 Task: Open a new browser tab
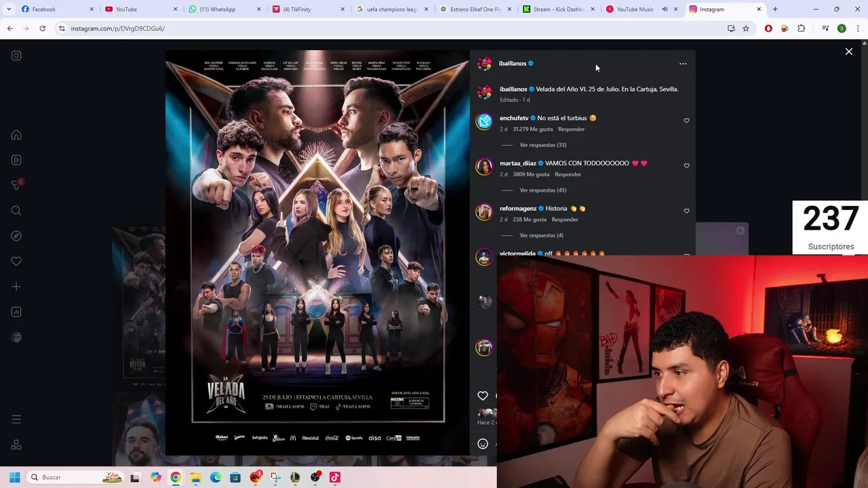point(775,9)
